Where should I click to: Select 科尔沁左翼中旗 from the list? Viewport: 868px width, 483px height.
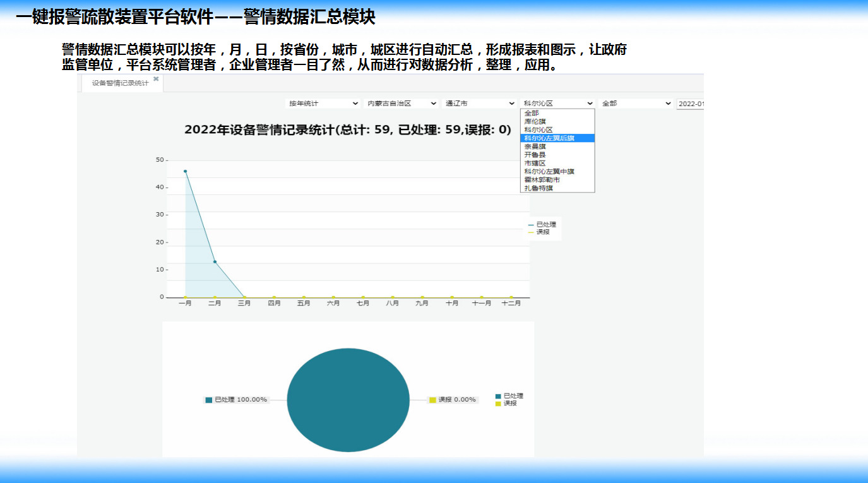pos(557,171)
